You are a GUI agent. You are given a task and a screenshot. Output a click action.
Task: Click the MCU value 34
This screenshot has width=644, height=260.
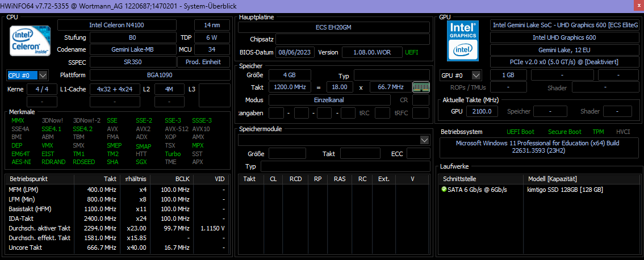tap(212, 50)
